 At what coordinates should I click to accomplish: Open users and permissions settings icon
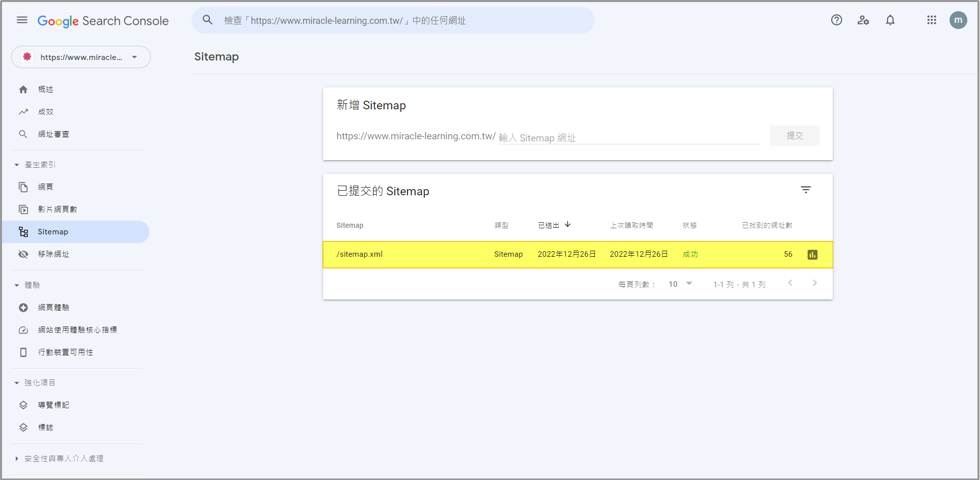[x=863, y=20]
